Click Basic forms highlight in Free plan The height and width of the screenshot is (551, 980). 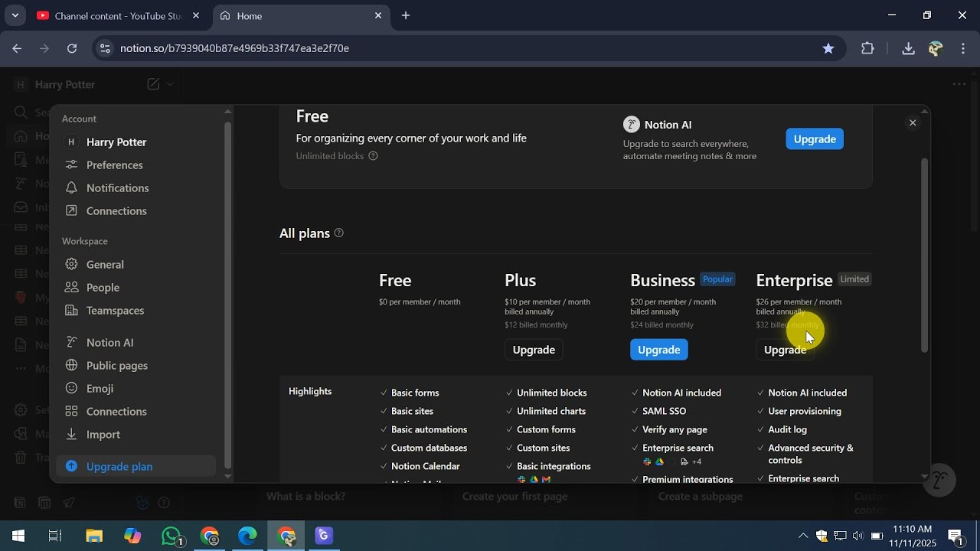click(x=415, y=393)
